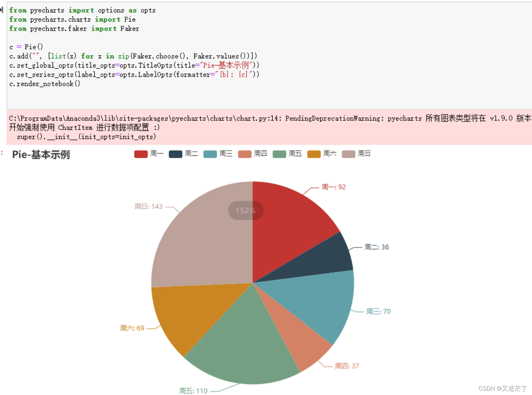
Task: Click the orange 周四 legend marker
Action: coord(244,154)
